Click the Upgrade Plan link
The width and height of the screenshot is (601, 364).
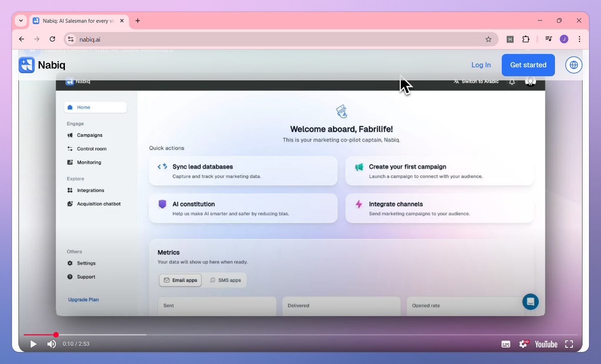[83, 299]
